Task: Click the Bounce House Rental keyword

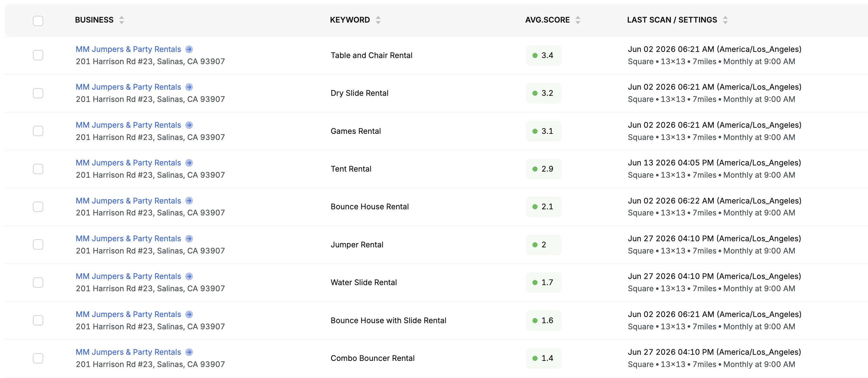Action: (x=370, y=206)
